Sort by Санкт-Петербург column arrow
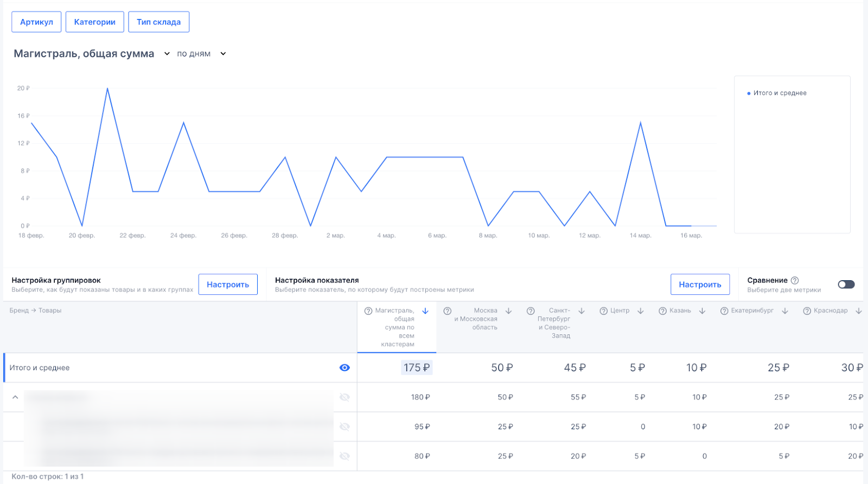868x484 pixels. click(x=582, y=311)
